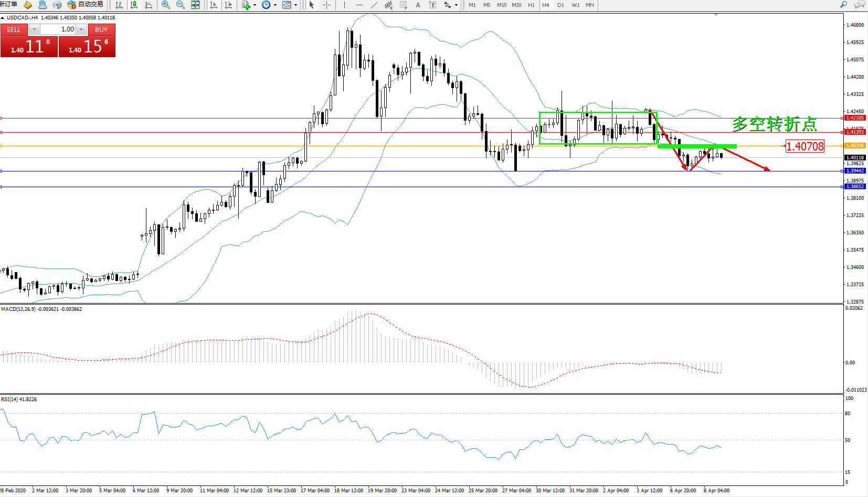Screen dimensions: 868x497
Task: Switch chart to candlestick display
Action: click(x=134, y=5)
